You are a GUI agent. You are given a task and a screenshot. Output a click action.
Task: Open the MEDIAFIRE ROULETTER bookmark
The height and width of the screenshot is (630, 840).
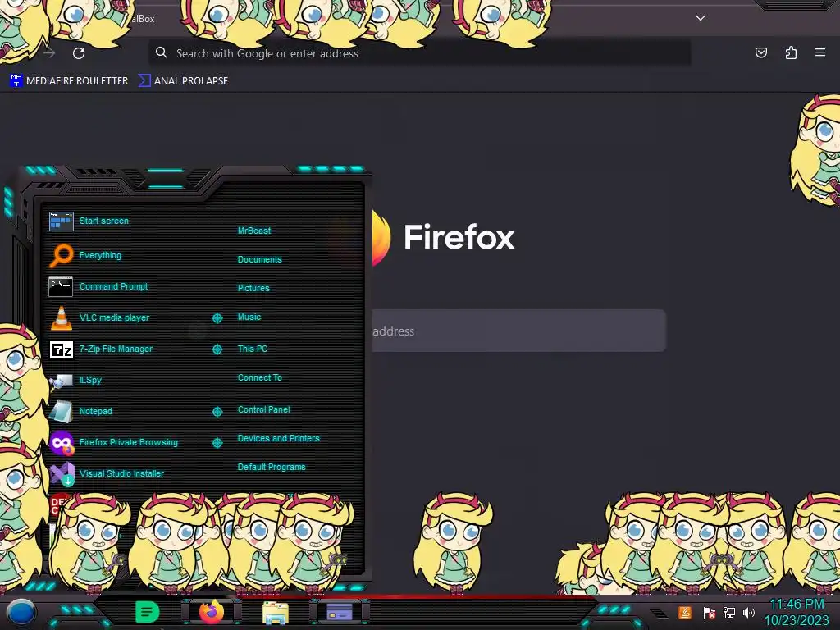click(69, 81)
